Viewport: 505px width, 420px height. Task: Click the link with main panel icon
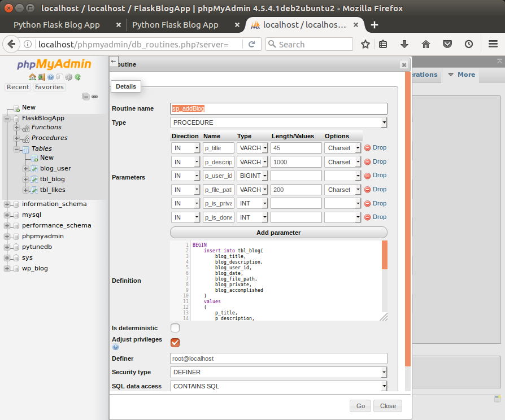[95, 96]
